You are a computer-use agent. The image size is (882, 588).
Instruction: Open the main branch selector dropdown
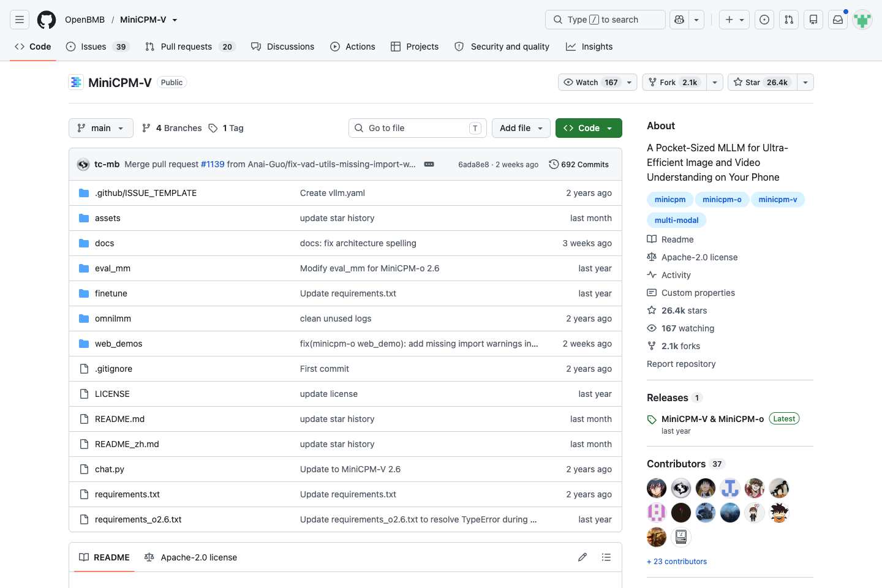[x=101, y=128]
